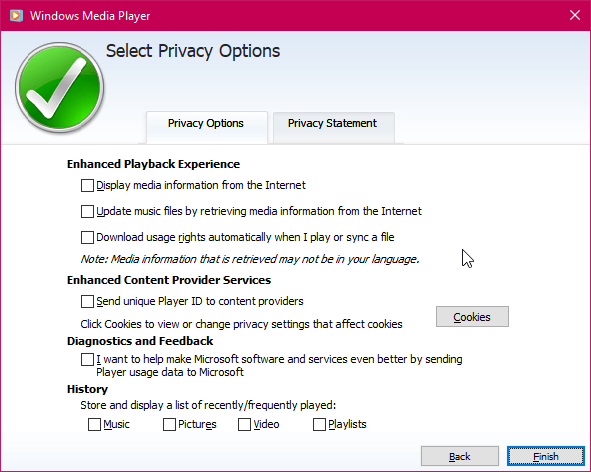Image resolution: width=591 pixels, height=472 pixels.
Task: Click the Select Privacy Options heading
Action: click(x=193, y=52)
